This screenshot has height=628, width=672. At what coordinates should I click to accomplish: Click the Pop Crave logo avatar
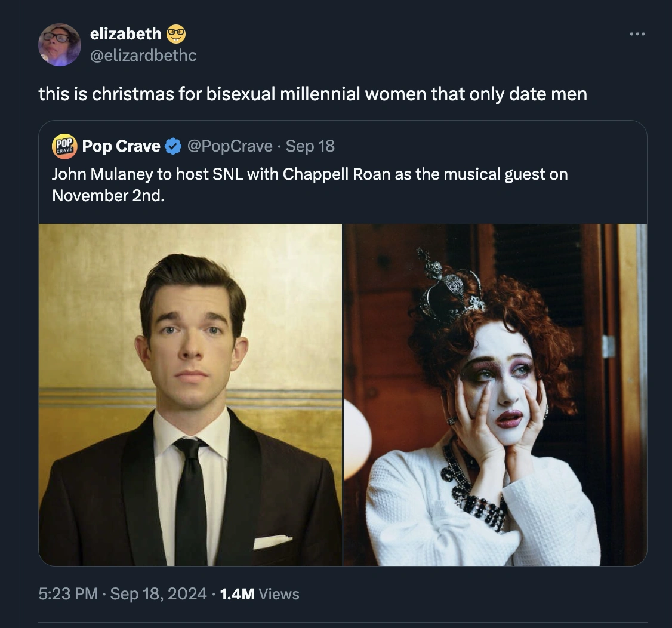coord(64,146)
